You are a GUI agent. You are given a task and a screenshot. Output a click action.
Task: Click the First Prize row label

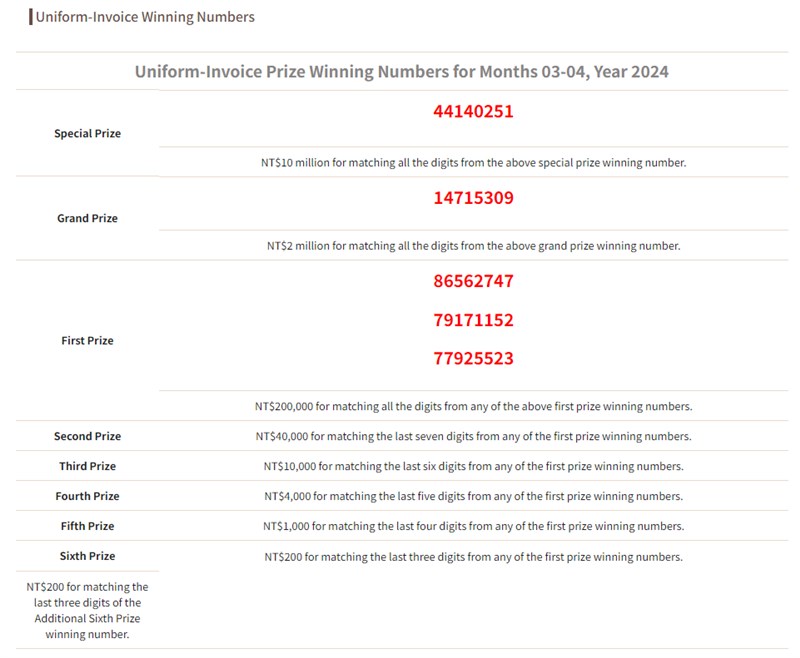click(x=85, y=340)
